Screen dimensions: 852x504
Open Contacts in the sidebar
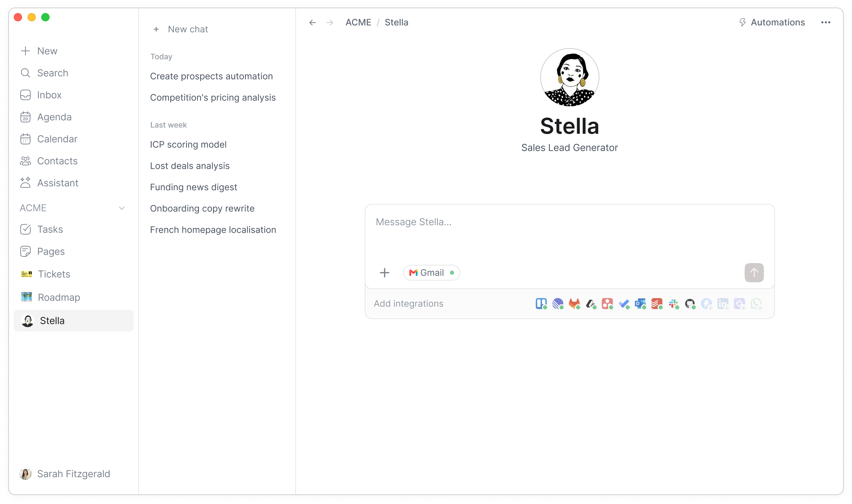pos(73,161)
